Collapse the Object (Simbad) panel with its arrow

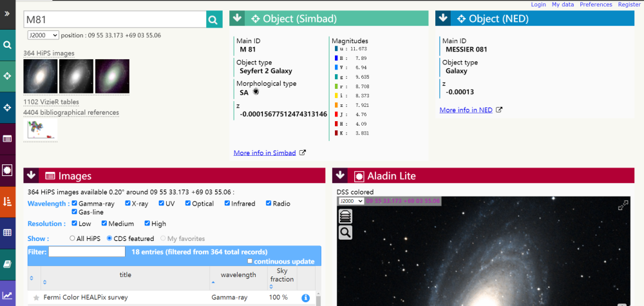(237, 19)
